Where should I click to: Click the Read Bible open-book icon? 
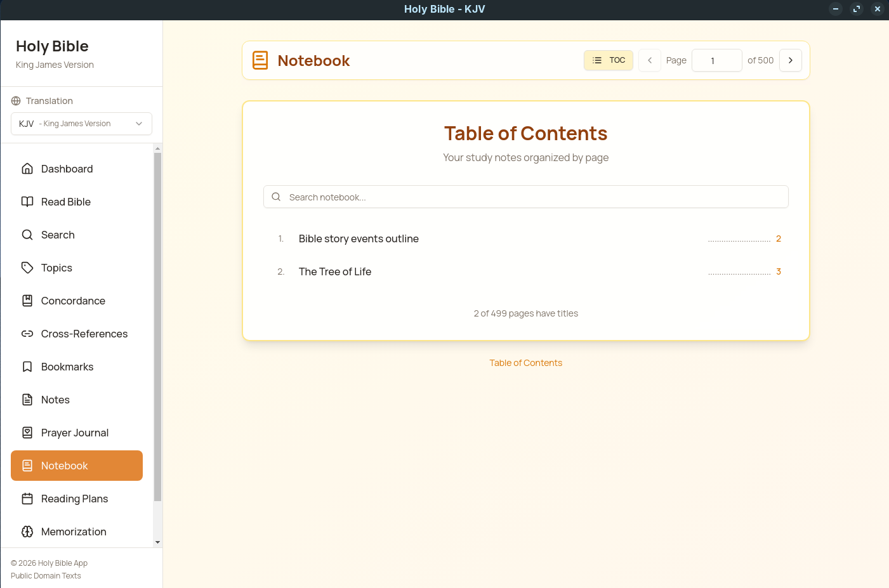coord(27,202)
